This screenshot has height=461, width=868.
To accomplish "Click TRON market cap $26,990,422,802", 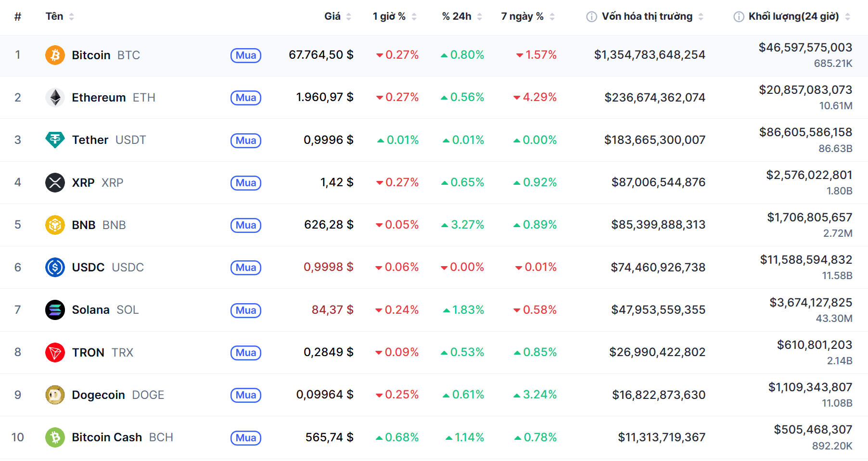I will pos(657,352).
